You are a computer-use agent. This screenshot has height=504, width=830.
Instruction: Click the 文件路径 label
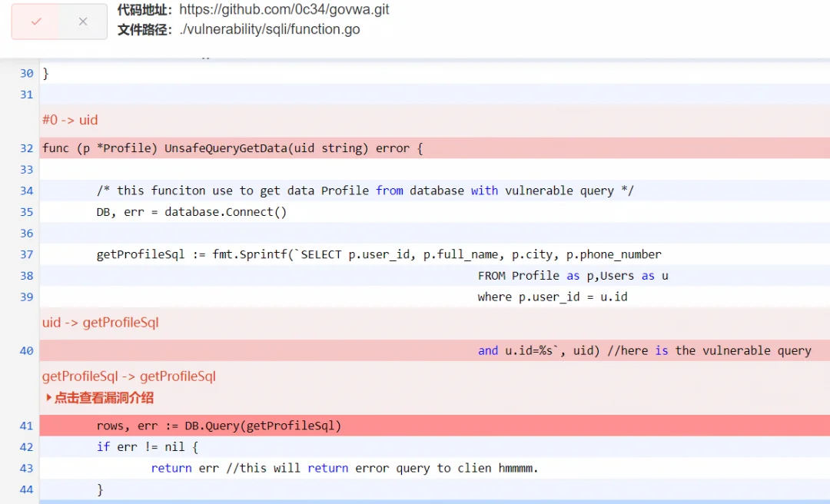(145, 29)
